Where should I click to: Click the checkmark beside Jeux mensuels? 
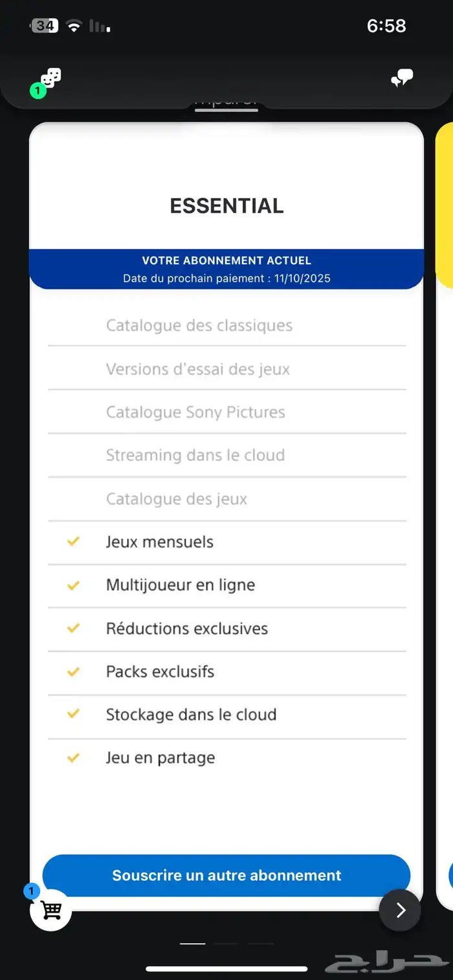pyautogui.click(x=73, y=540)
